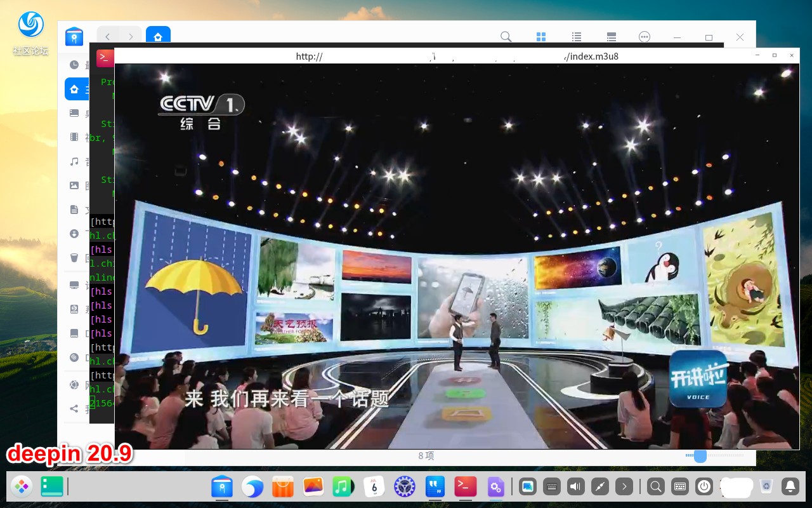Select the home breadcrumb in address bar
Screen dimensions: 812x508
coord(158,37)
